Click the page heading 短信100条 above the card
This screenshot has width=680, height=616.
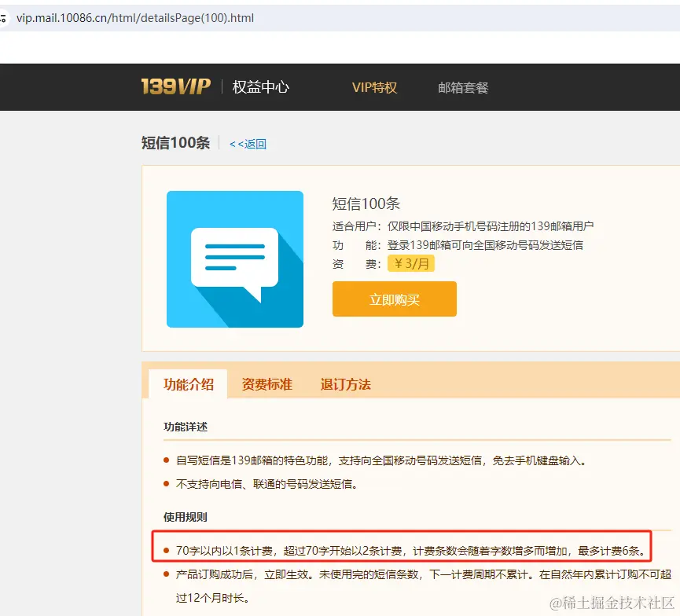pyautogui.click(x=175, y=143)
